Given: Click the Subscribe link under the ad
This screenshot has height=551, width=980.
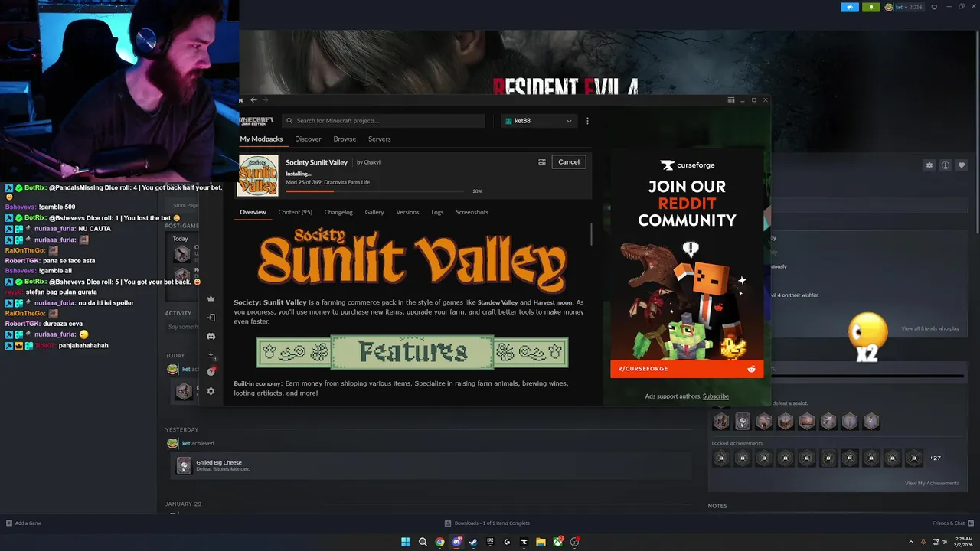Looking at the screenshot, I should (716, 396).
